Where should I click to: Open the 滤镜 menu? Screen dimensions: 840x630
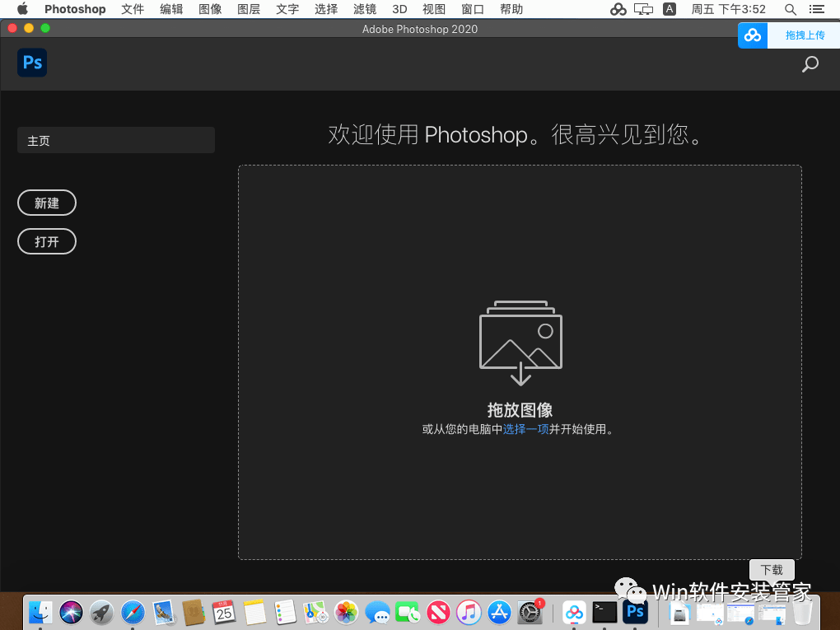pyautogui.click(x=365, y=9)
